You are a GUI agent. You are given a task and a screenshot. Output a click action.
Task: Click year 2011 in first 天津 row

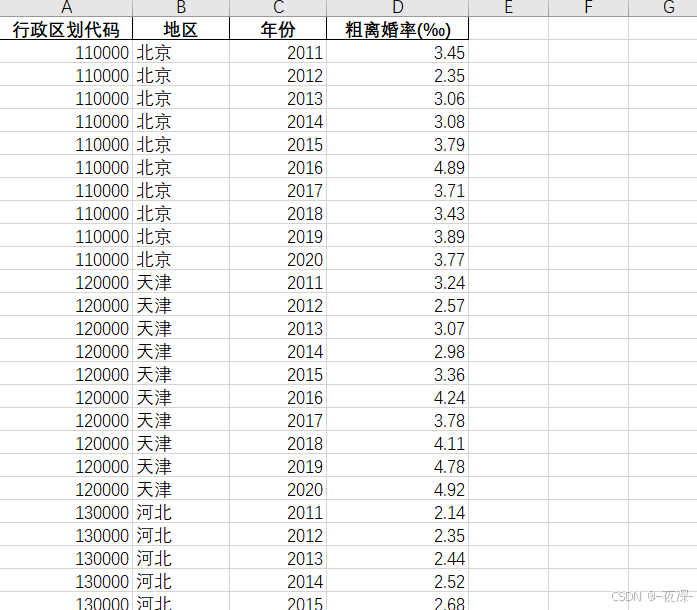(278, 282)
